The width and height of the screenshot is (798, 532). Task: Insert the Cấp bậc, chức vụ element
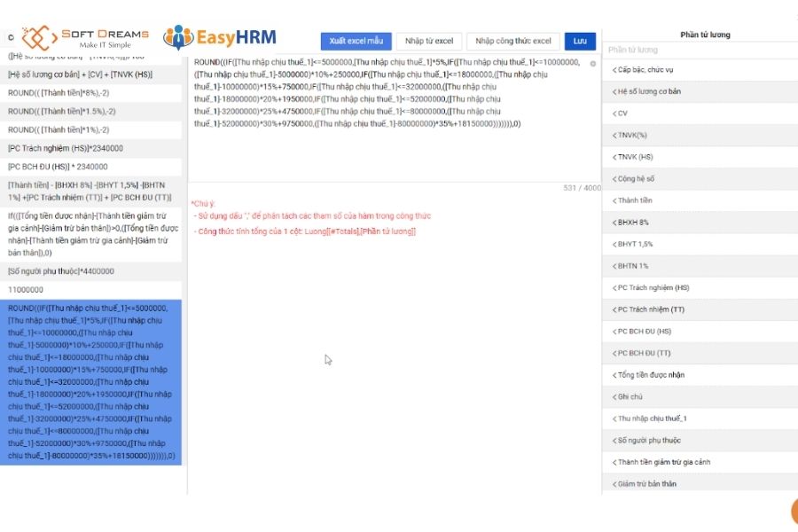click(700, 70)
